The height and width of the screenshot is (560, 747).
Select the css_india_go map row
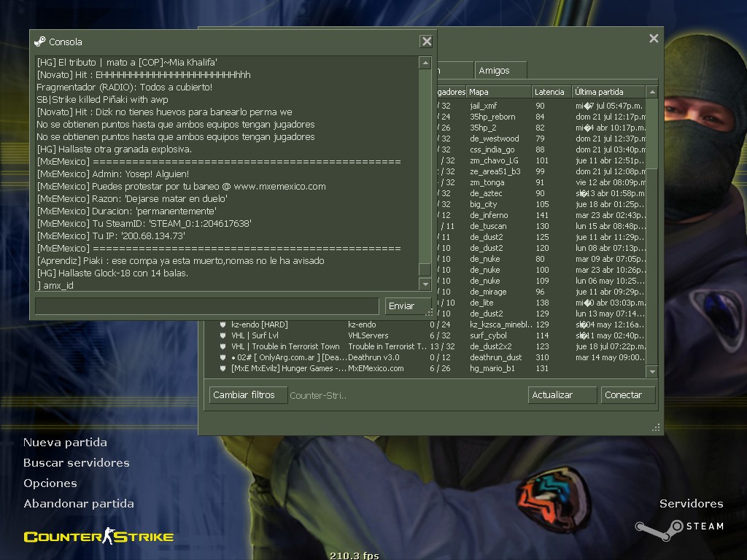tap(541, 149)
